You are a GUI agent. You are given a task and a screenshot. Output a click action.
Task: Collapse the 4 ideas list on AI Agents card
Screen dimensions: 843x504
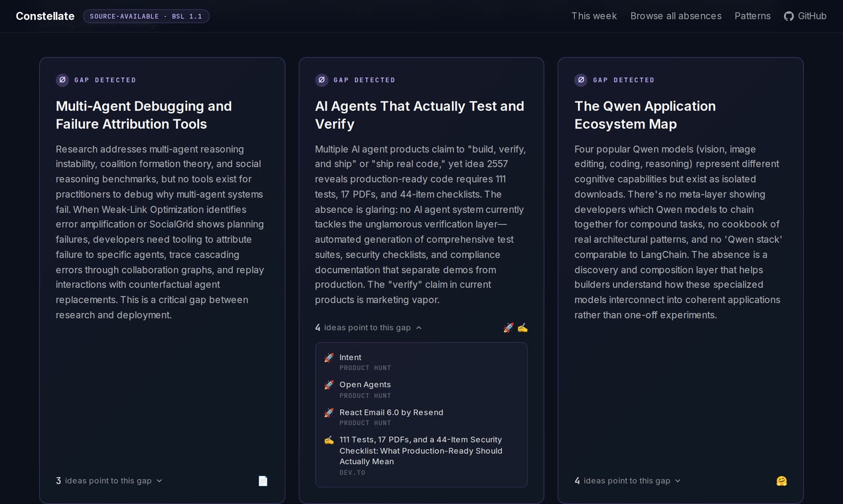(x=369, y=328)
